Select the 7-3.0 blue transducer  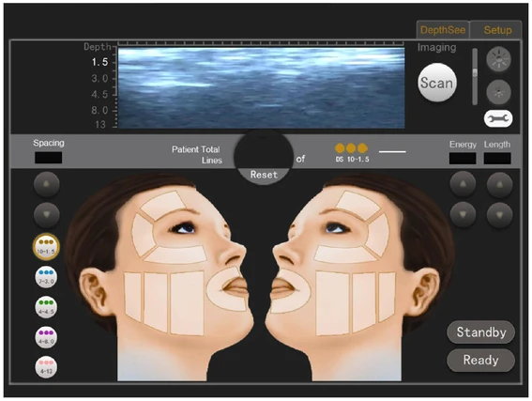[x=46, y=277]
